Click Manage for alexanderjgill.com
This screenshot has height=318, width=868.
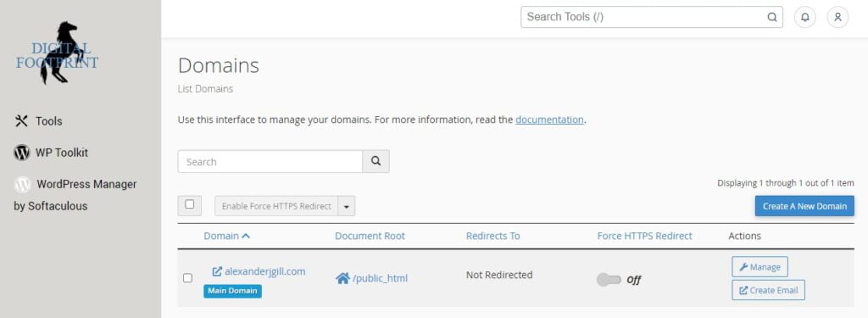(759, 267)
